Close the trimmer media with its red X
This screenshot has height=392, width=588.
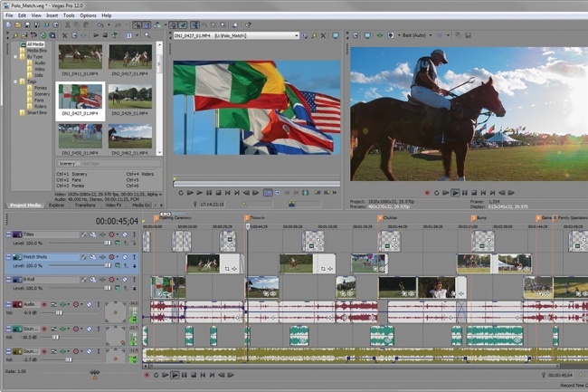pyautogui.click(x=323, y=35)
